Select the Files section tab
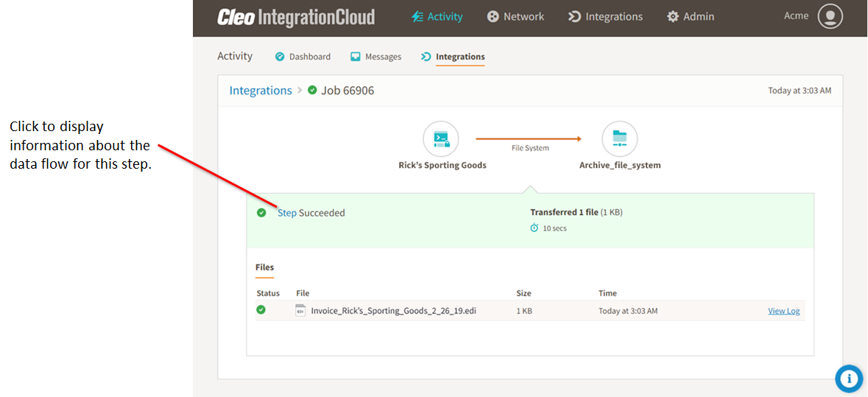 pyautogui.click(x=264, y=267)
